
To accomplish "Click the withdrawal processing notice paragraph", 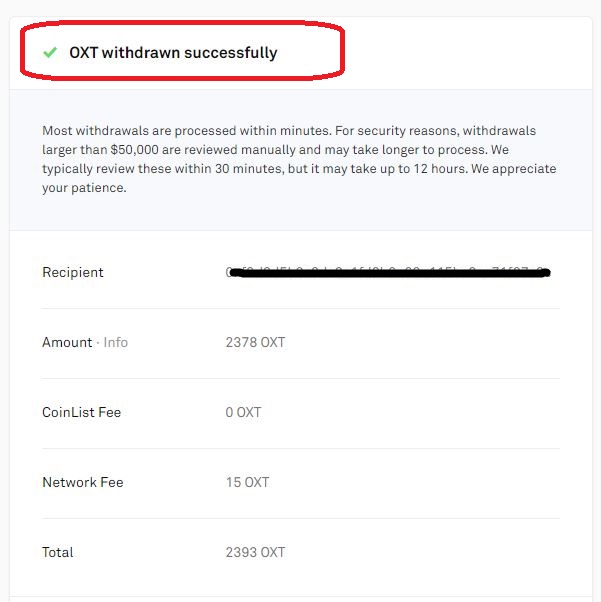I will click(x=299, y=159).
